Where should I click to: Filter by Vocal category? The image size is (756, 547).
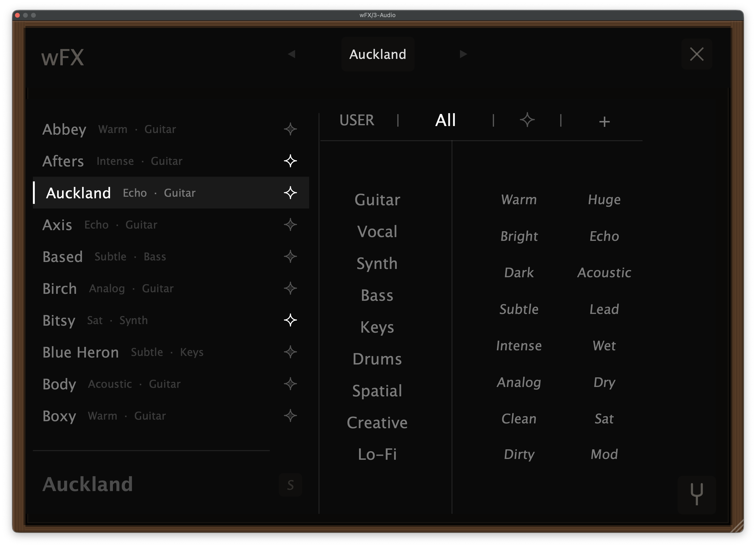click(x=377, y=231)
